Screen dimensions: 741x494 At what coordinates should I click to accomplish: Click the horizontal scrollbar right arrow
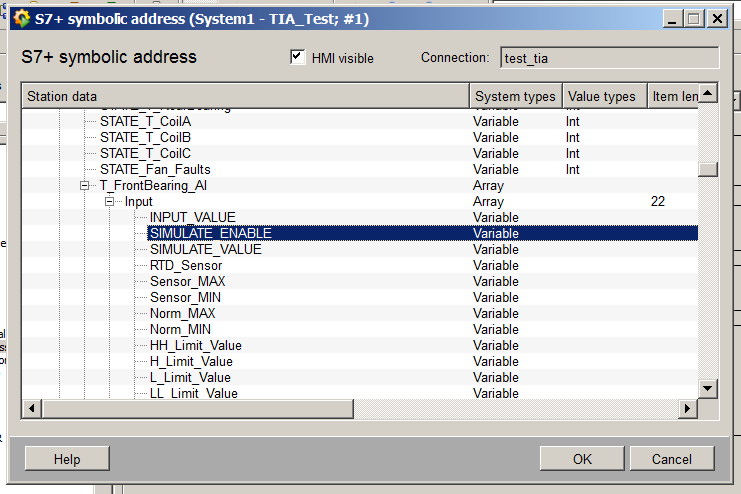687,409
